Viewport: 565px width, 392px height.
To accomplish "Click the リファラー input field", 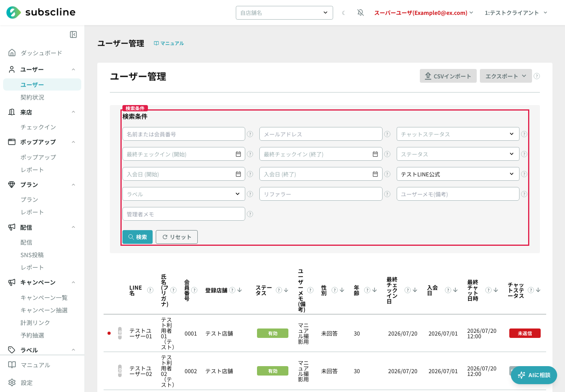I will 321,194.
